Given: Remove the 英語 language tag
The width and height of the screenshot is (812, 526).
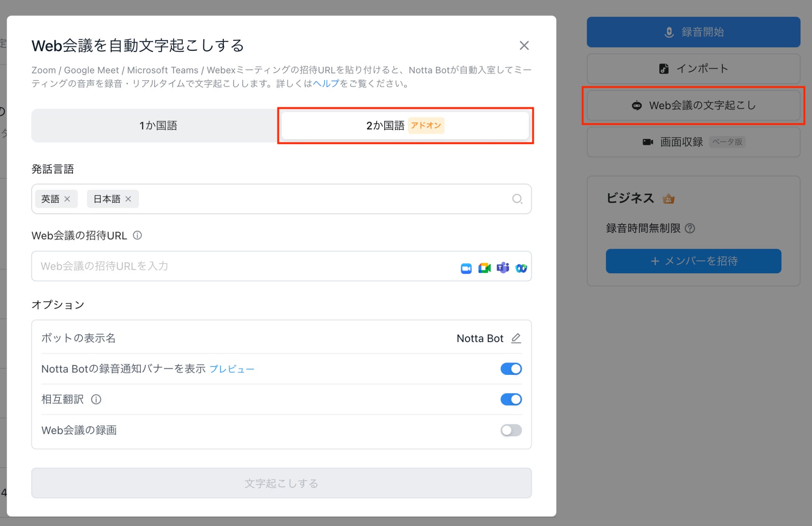Looking at the screenshot, I should (67, 199).
